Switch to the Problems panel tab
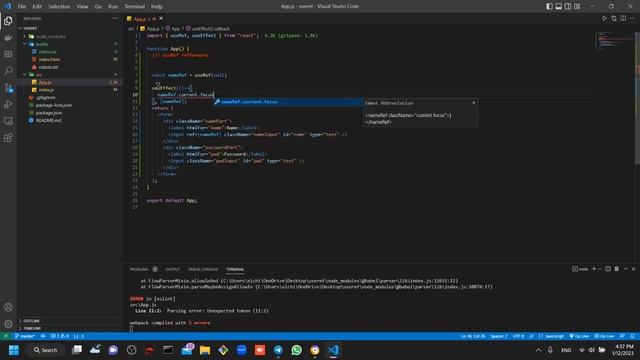640x360 pixels. pyautogui.click(x=139, y=269)
